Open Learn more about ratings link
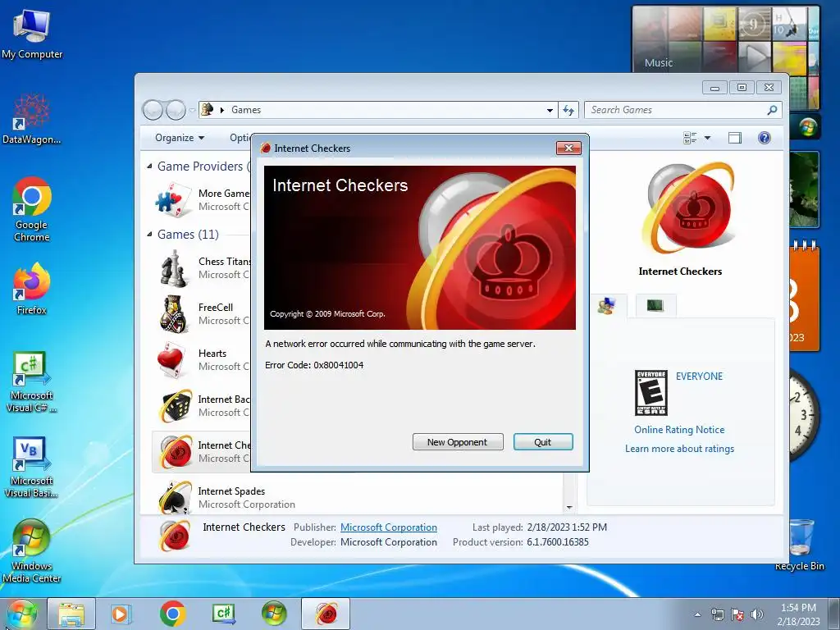The width and height of the screenshot is (840, 630). (679, 449)
